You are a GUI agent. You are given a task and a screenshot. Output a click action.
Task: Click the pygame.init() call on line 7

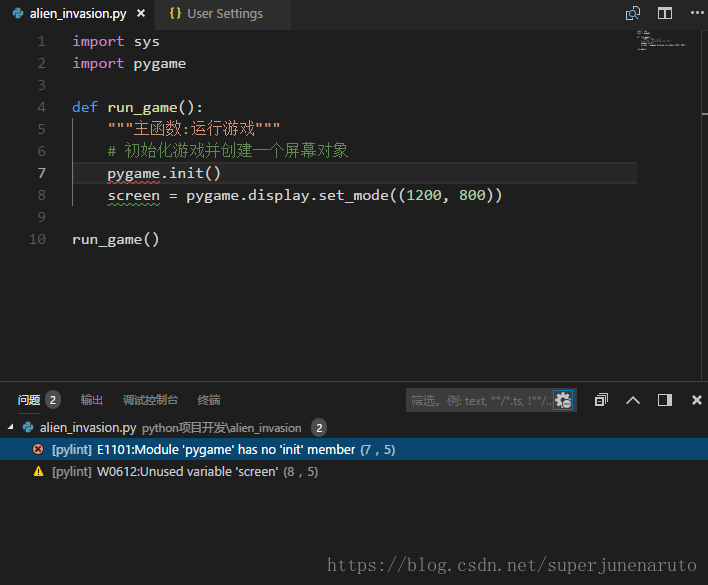tap(164, 173)
